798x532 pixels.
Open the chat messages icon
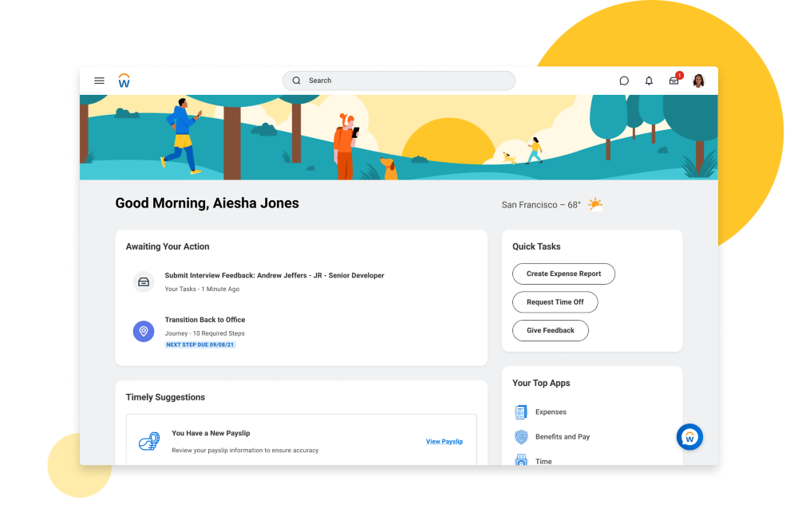coord(624,81)
